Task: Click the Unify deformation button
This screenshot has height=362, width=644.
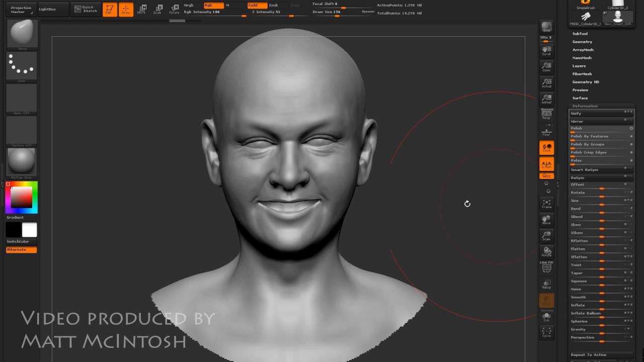Action: pos(601,114)
